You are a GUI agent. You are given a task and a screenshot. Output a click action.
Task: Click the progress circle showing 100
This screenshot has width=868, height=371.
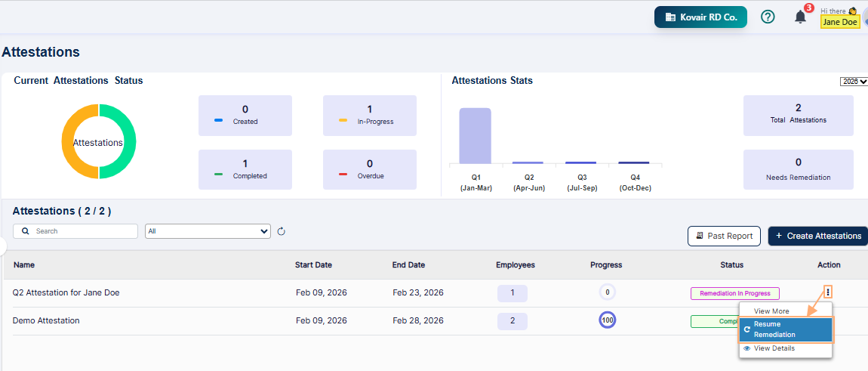tap(608, 320)
